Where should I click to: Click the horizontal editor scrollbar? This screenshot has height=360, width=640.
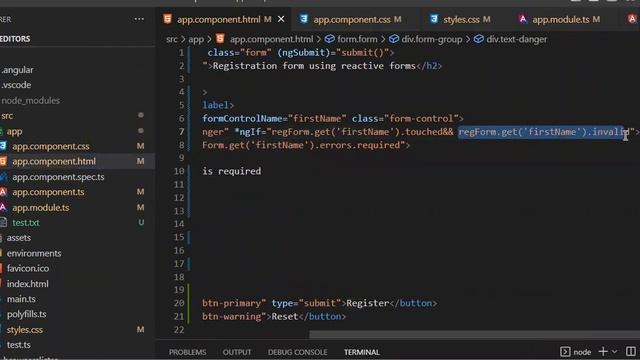coord(474,335)
